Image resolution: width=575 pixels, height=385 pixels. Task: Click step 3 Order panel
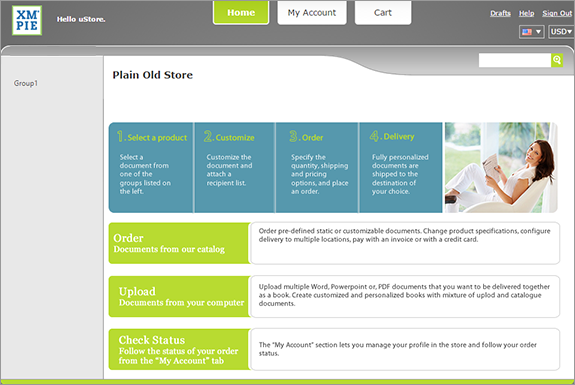[317, 168]
